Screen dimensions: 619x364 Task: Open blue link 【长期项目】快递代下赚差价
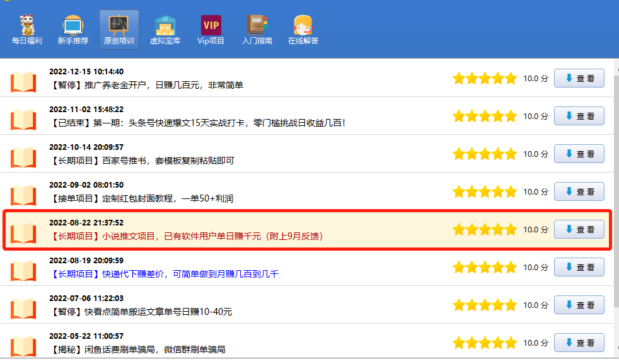point(164,274)
